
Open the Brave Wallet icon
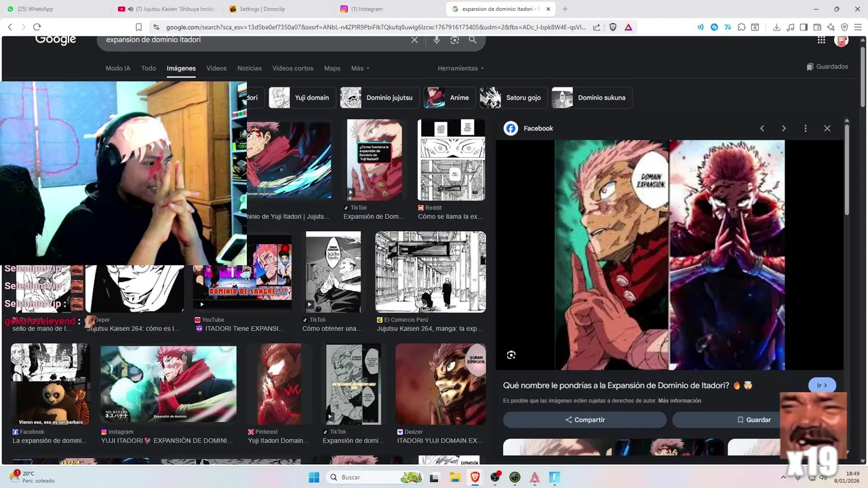[817, 27]
